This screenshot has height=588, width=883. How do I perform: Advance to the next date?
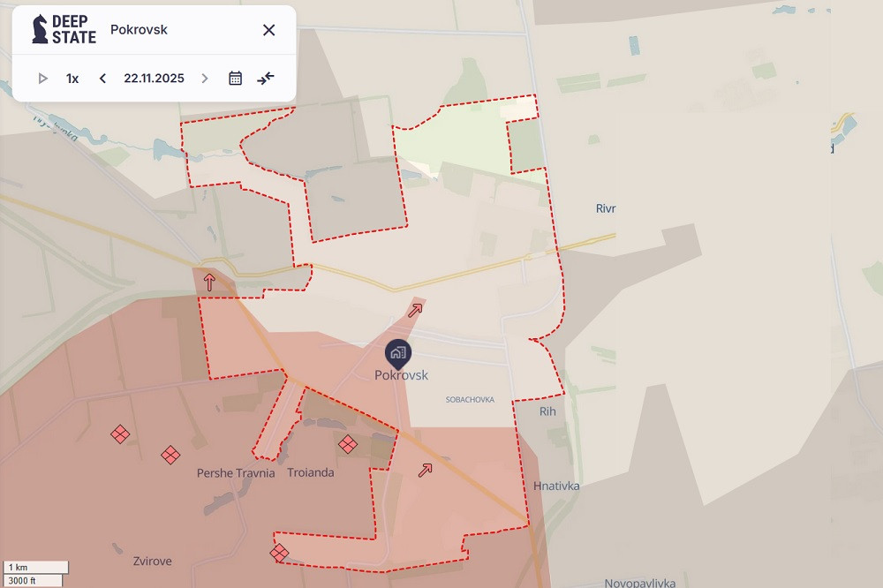click(x=205, y=79)
